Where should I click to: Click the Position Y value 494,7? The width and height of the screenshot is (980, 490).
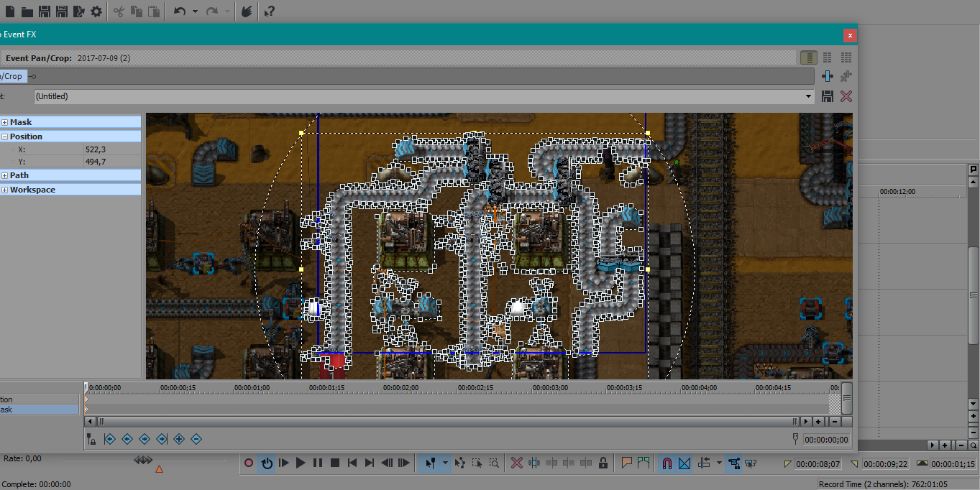pyautogui.click(x=95, y=162)
